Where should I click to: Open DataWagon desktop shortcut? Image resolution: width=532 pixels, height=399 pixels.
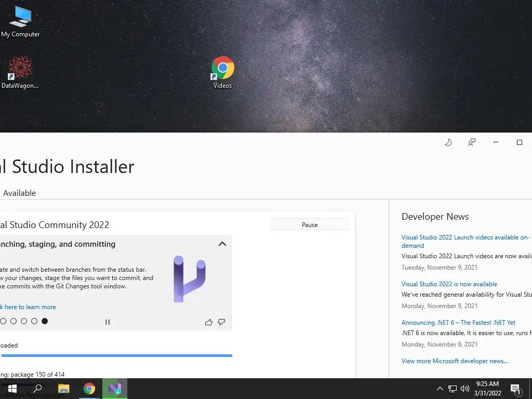20,73
